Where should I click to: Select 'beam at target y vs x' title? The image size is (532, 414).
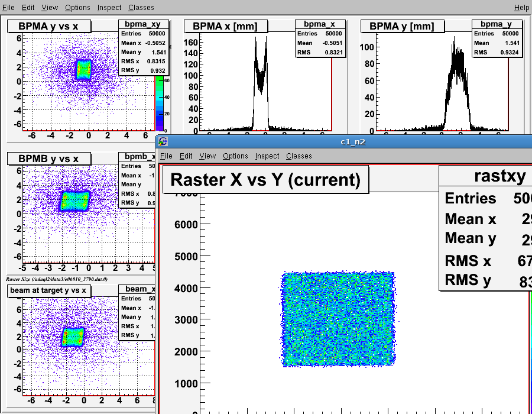tap(49, 290)
